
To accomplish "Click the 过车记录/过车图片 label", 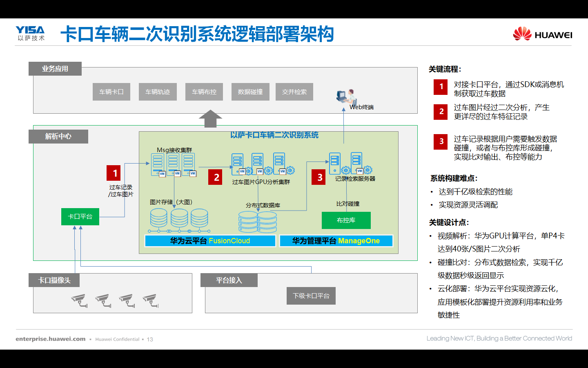I will pyautogui.click(x=121, y=191).
